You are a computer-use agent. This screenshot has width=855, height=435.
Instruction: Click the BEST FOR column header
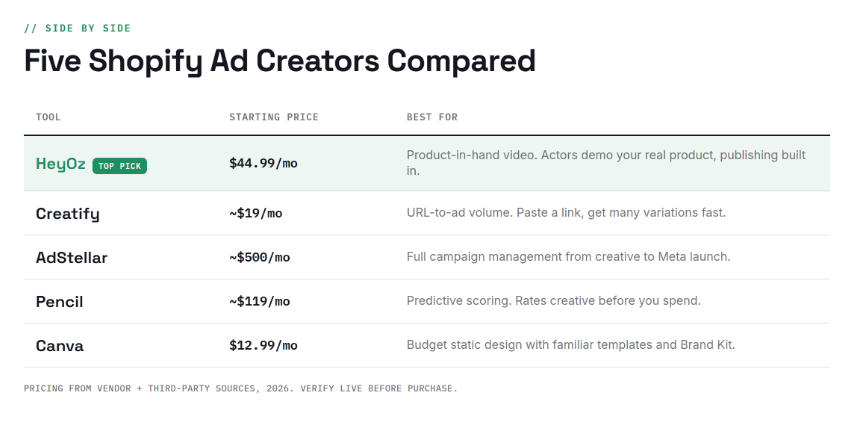tap(432, 117)
